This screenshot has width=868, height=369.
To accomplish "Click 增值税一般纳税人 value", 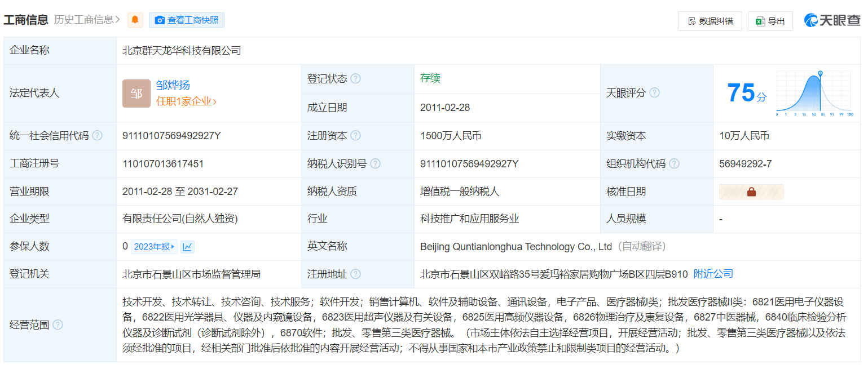I will click(x=460, y=192).
